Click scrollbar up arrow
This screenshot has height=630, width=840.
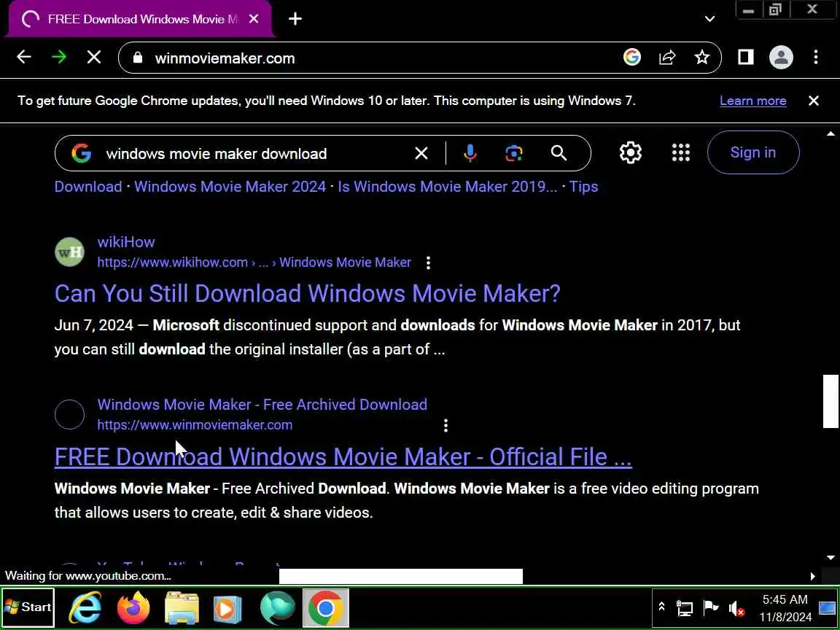[831, 134]
